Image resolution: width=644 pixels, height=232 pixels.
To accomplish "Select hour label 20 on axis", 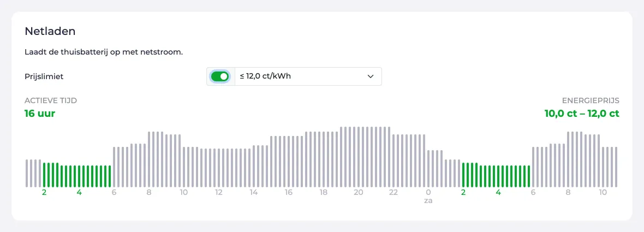I will click(359, 193).
